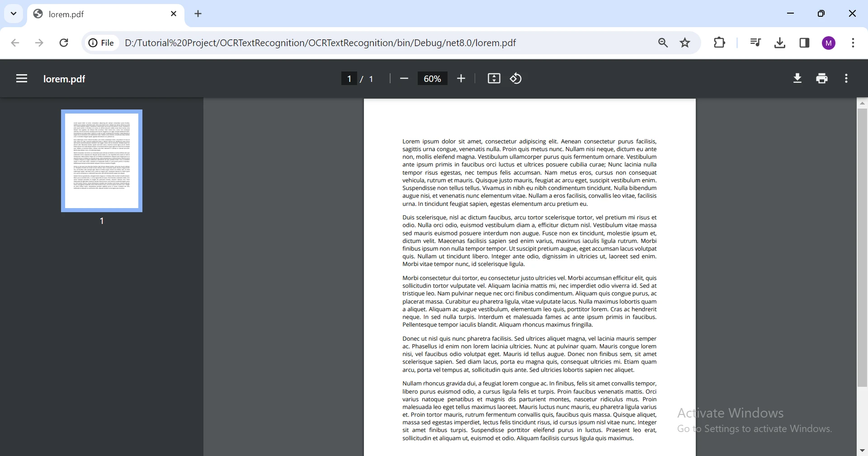
Task: Open the browser downloads tray
Action: pos(780,43)
